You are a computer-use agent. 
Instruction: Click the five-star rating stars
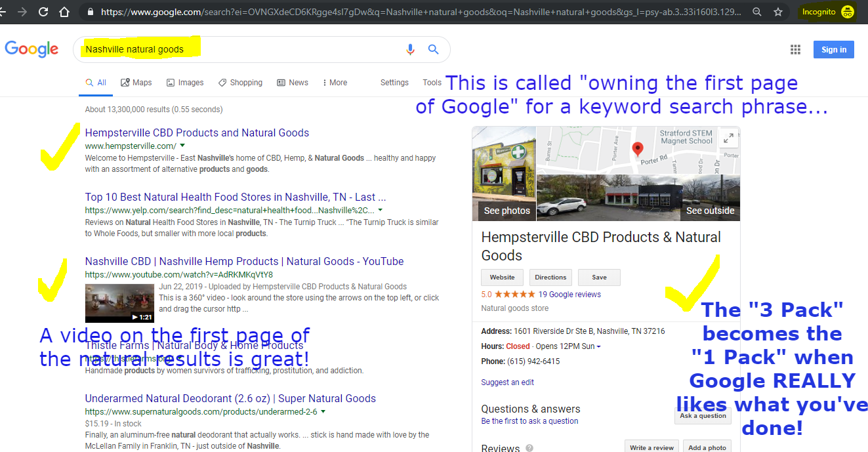(x=515, y=295)
